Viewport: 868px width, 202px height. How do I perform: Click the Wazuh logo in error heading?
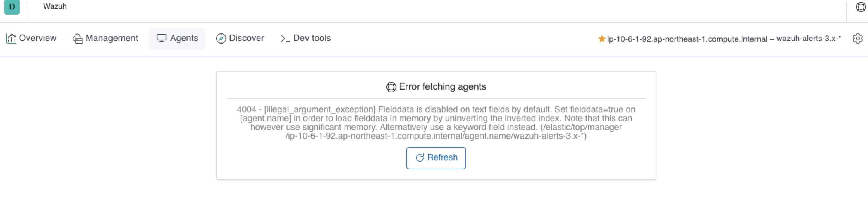pos(391,86)
